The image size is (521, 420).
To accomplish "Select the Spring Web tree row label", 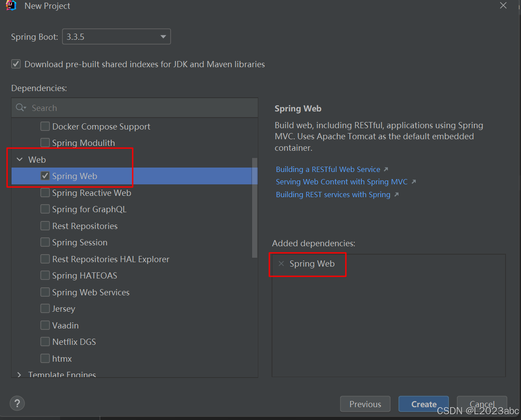I will 74,176.
